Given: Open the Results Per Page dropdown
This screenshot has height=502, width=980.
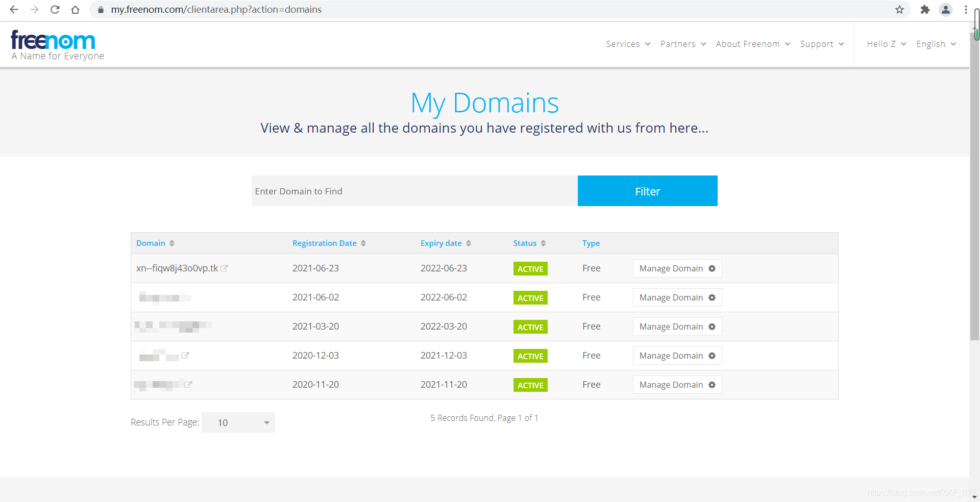Looking at the screenshot, I should click(x=238, y=422).
